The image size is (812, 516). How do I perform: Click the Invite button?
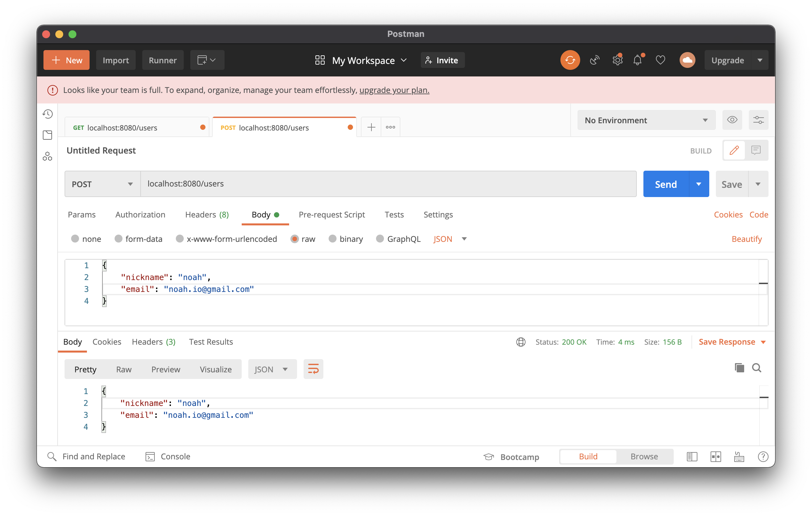[x=443, y=60]
